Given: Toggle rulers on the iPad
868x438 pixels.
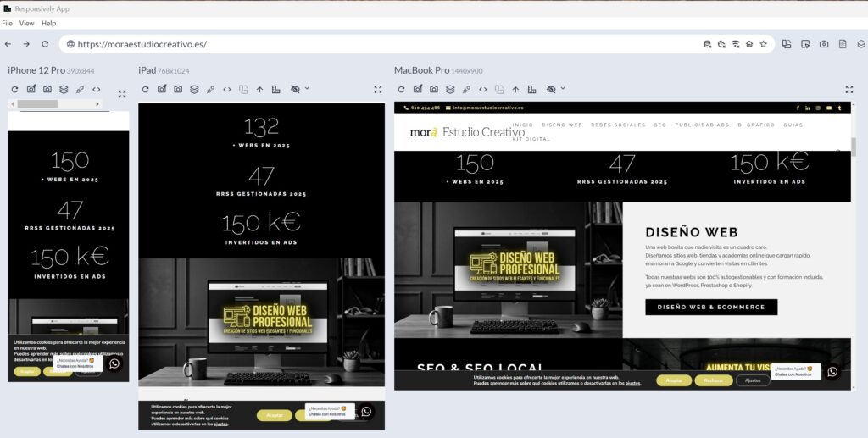Looking at the screenshot, I should (275, 89).
